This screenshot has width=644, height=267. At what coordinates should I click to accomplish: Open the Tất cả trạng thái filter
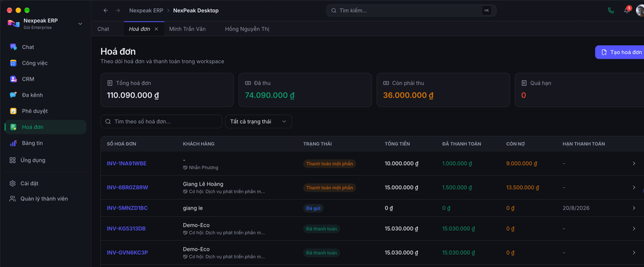(x=258, y=121)
